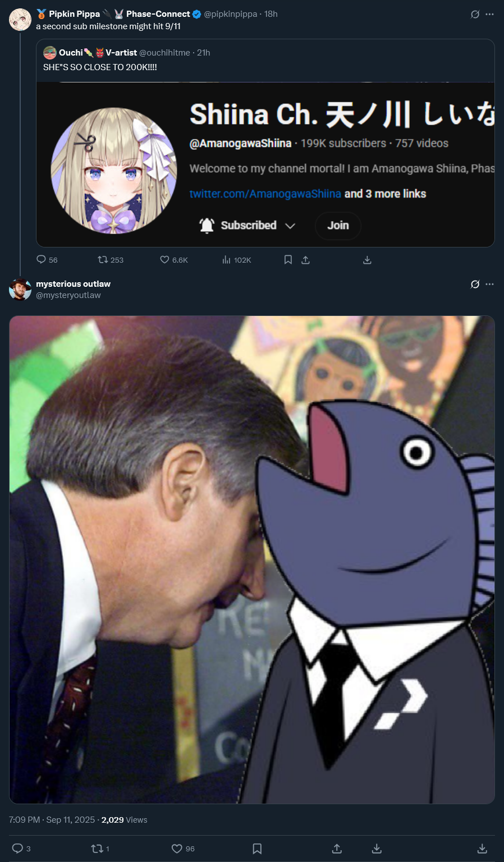Open the Sep 11, 2025 timestamp link
504x862 pixels.
click(71, 820)
